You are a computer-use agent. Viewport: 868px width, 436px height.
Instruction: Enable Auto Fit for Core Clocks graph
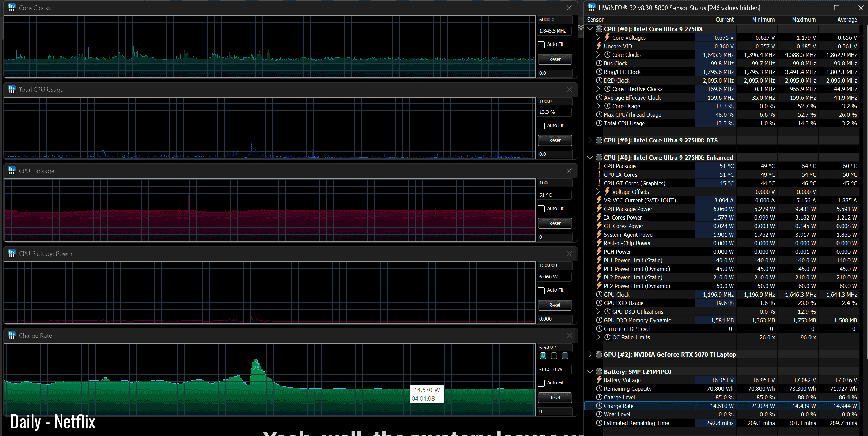tap(541, 45)
